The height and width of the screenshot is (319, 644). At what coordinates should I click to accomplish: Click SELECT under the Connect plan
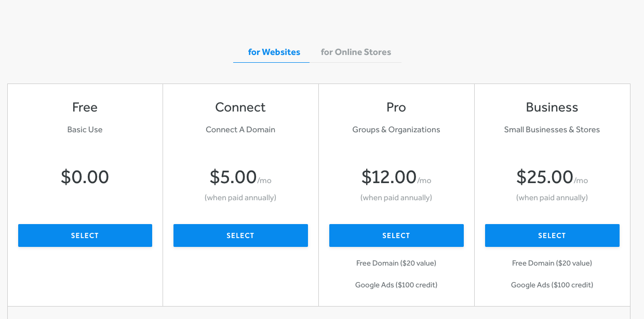click(x=240, y=235)
